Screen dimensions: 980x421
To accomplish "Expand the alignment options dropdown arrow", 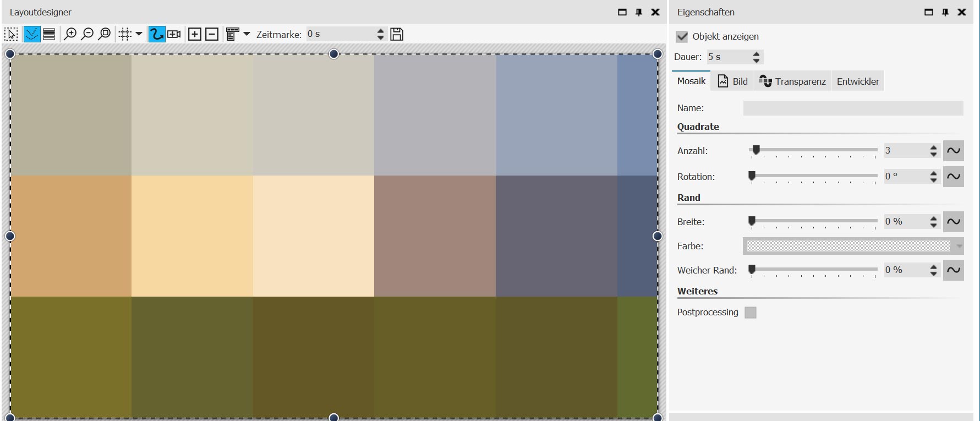I will pos(247,34).
